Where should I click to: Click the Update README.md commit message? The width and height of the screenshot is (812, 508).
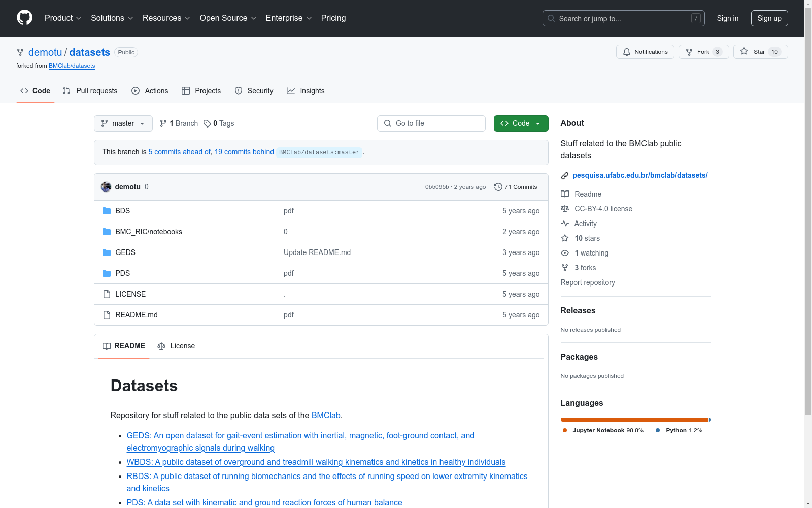[317, 252]
